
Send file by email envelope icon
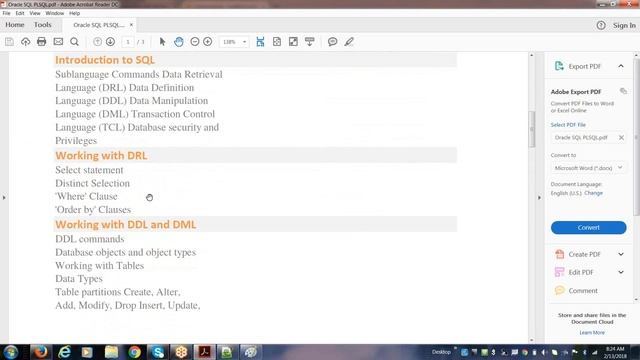click(x=58, y=42)
